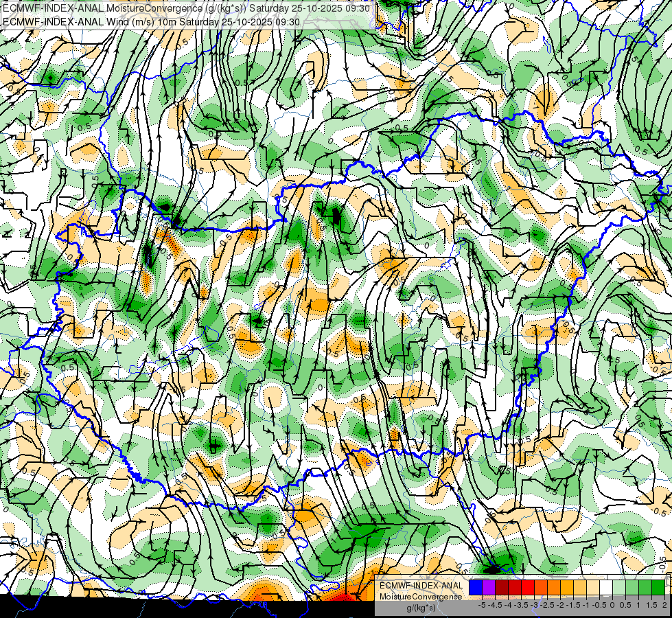Pick the darkest green legend swatch
The width and height of the screenshot is (672, 618).
pos(658,587)
